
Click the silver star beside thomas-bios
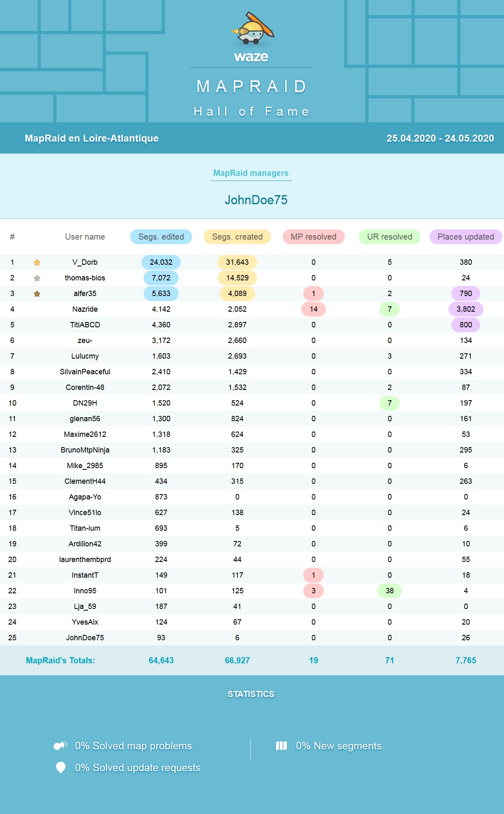[x=37, y=278]
